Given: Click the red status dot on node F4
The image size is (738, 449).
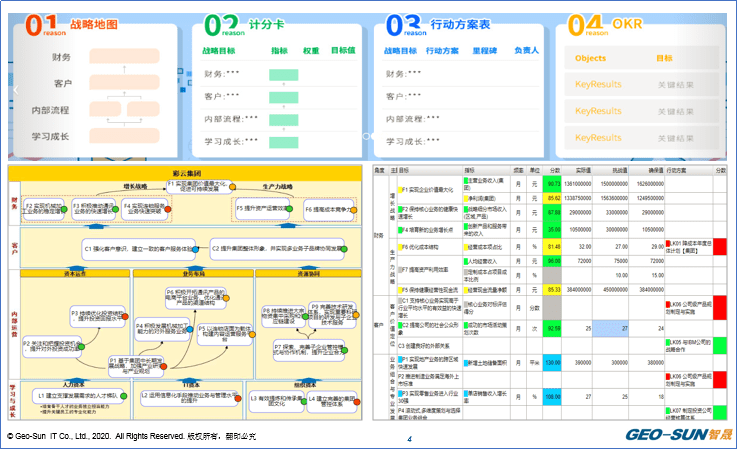Looking at the screenshot, I should (x=168, y=209).
